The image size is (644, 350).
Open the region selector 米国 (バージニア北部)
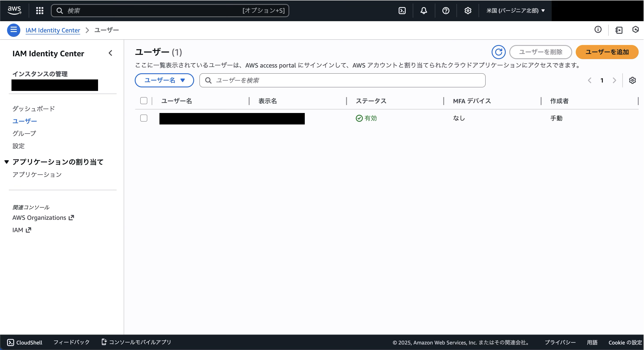pos(515,11)
